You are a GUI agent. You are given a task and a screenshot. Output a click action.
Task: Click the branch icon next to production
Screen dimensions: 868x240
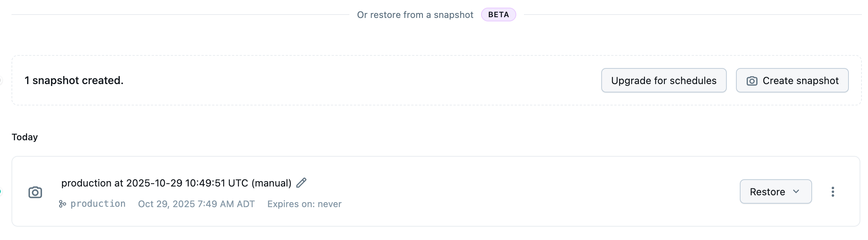coord(62,204)
